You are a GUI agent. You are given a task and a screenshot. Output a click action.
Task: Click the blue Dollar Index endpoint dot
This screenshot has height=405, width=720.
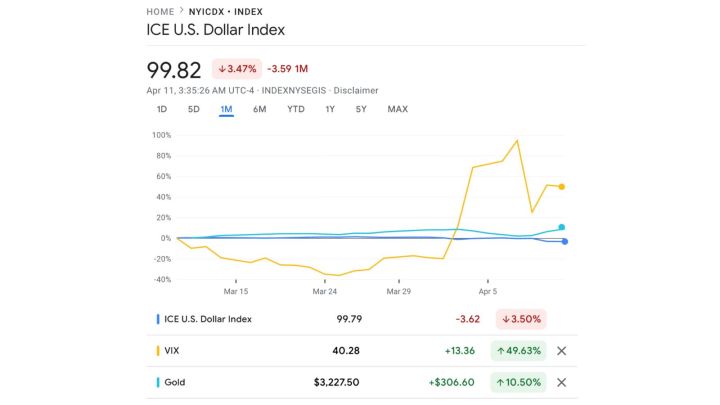[x=565, y=241]
